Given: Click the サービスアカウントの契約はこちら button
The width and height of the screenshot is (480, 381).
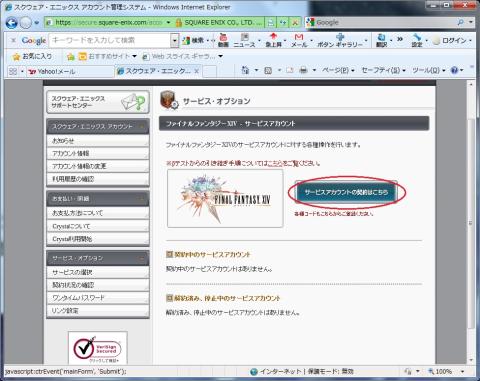Looking at the screenshot, I should point(346,192).
